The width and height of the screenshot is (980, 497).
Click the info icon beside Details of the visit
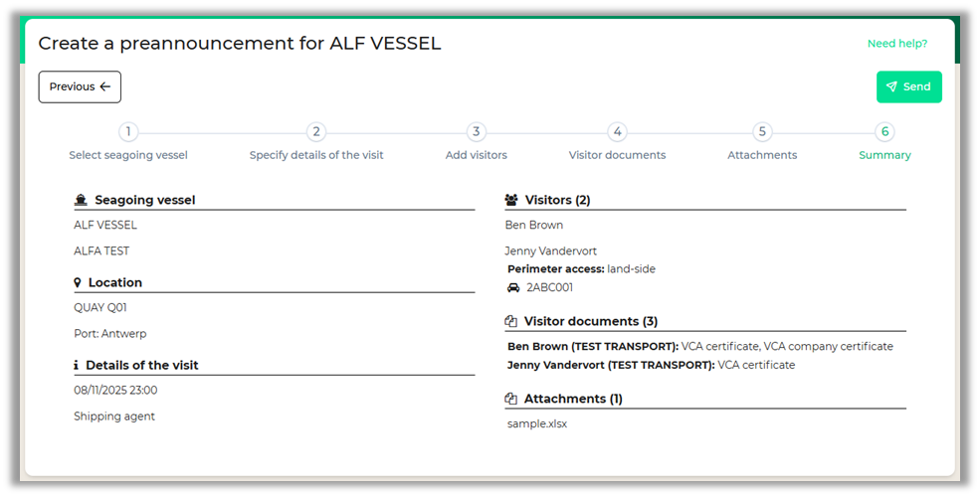click(77, 365)
